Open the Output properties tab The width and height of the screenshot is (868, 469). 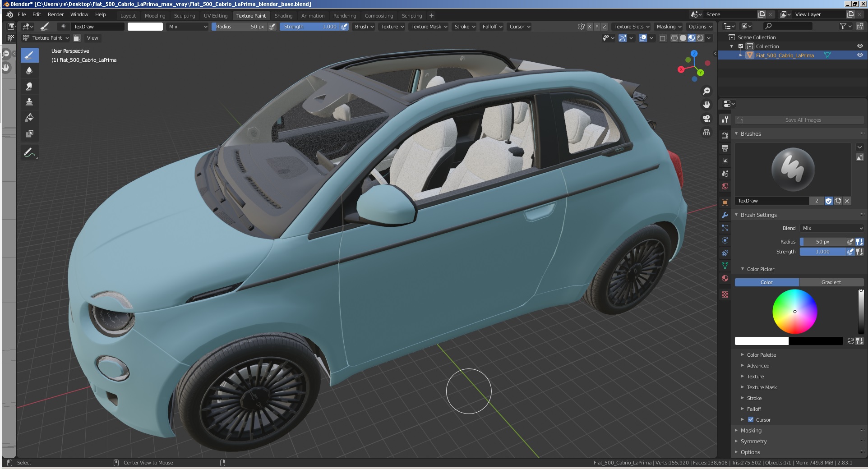coord(725,148)
